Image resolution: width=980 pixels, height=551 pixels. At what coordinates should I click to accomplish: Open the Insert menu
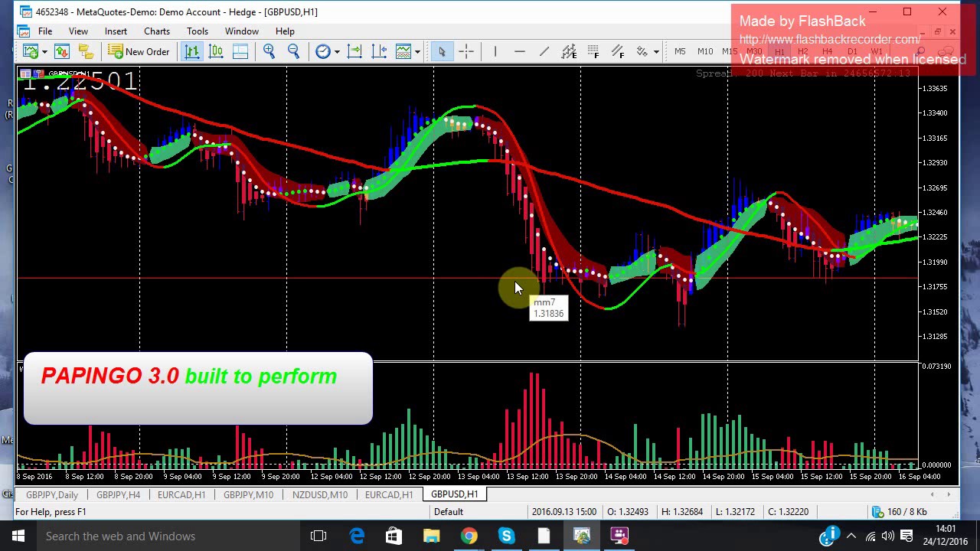click(x=116, y=31)
